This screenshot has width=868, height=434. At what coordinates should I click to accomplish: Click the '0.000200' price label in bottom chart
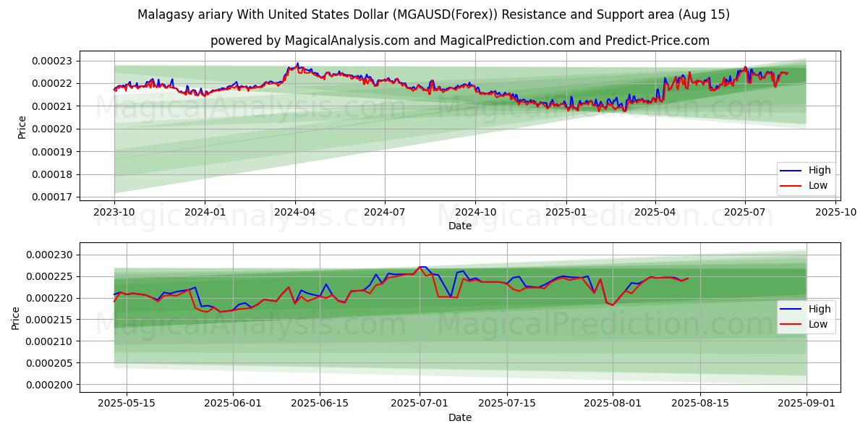click(x=50, y=385)
